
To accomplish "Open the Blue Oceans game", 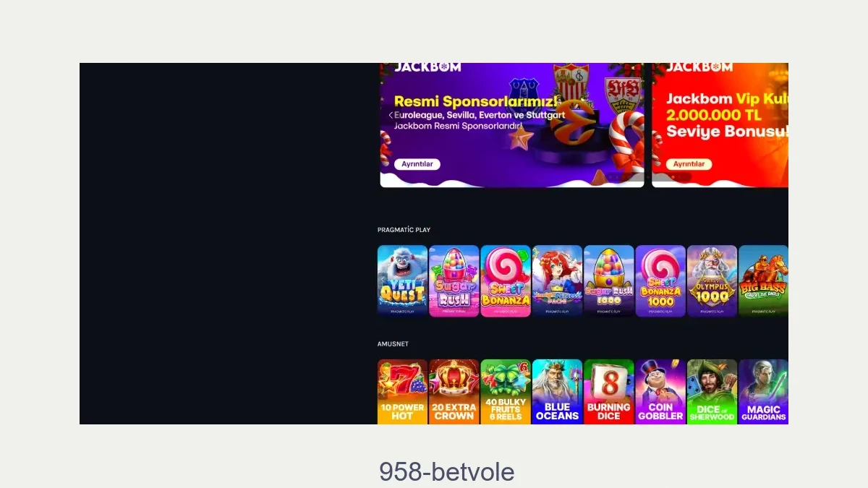I will pyautogui.click(x=557, y=392).
